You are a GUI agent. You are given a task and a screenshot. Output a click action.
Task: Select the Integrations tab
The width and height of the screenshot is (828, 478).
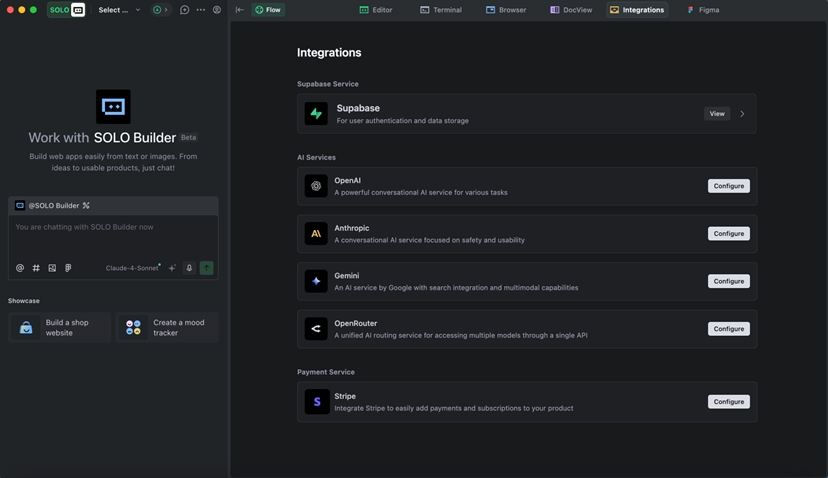[x=637, y=10]
